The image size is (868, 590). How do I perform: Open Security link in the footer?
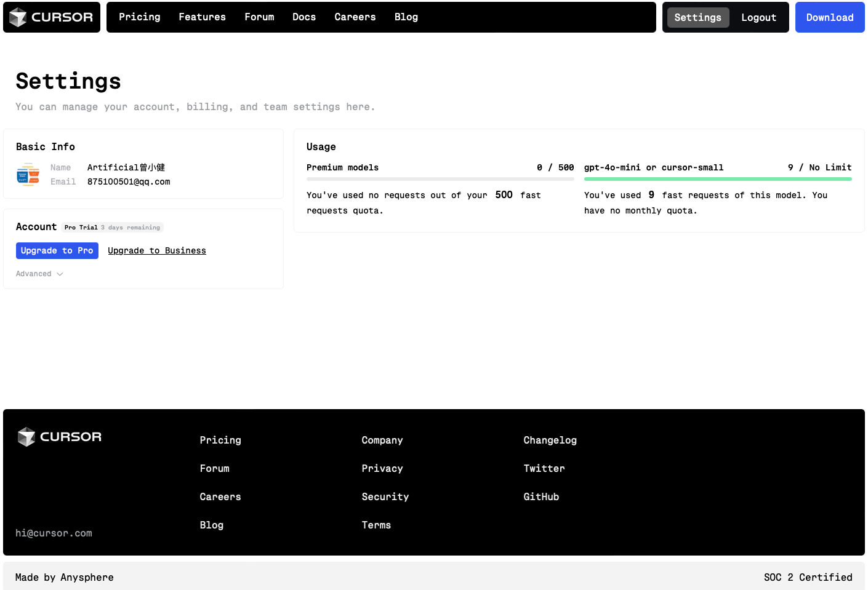pyautogui.click(x=385, y=496)
